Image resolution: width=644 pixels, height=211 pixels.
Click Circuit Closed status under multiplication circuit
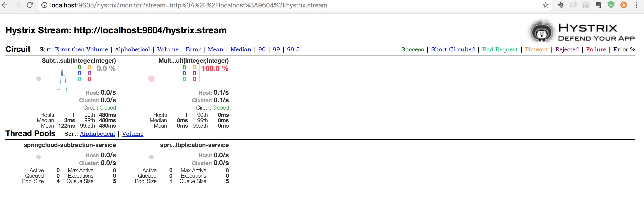coord(212,108)
